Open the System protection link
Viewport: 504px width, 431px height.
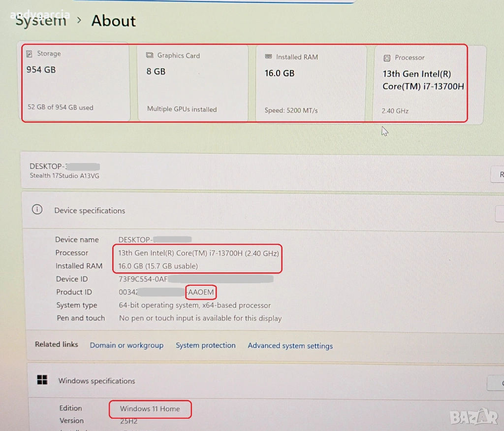point(206,345)
